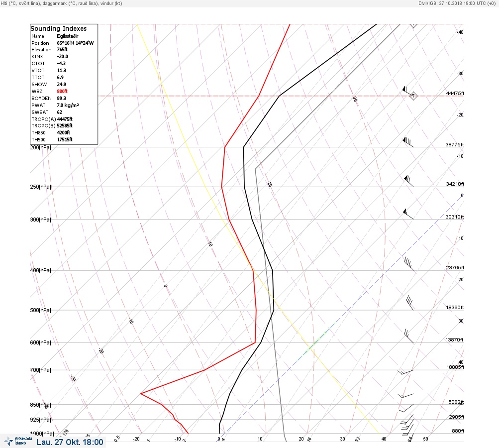Image resolution: width=499 pixels, height=448 pixels.
Task: Click the TROPO(B) value '52585ft'
Action: [x=65, y=126]
